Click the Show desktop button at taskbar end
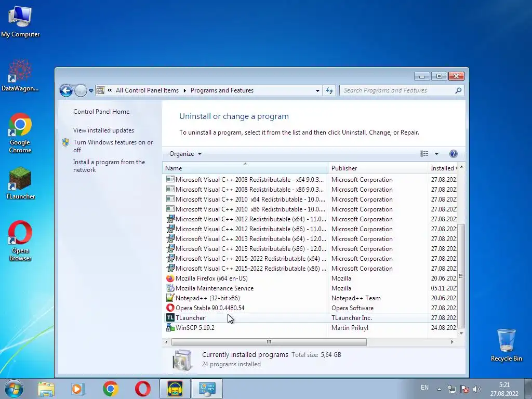This screenshot has width=532, height=399. [x=528, y=389]
